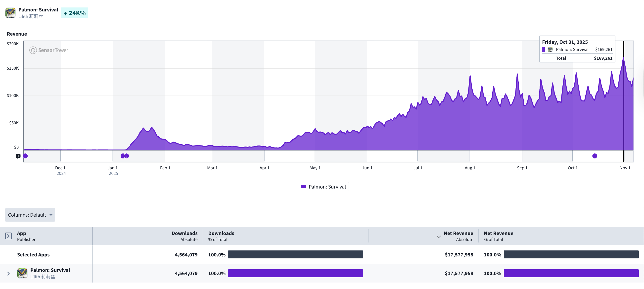The image size is (644, 289).
Task: Toggle Palmon: Survival series in chart legend
Action: click(327, 187)
